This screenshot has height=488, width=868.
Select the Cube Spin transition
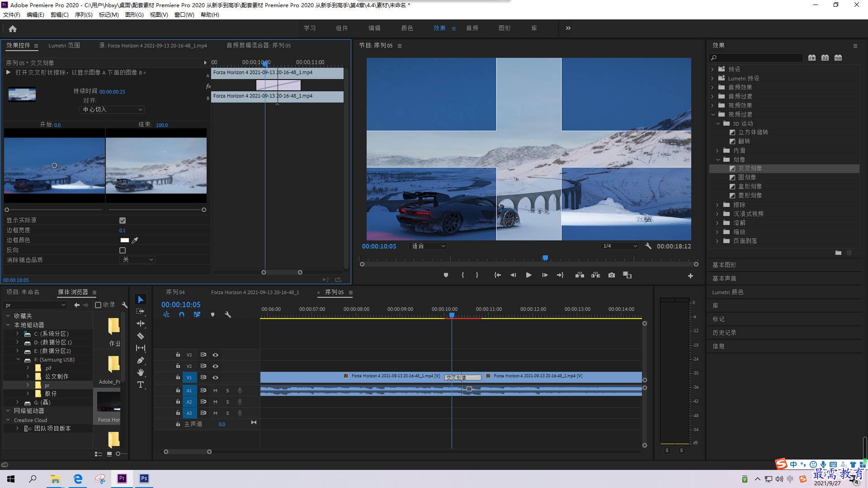coord(753,132)
